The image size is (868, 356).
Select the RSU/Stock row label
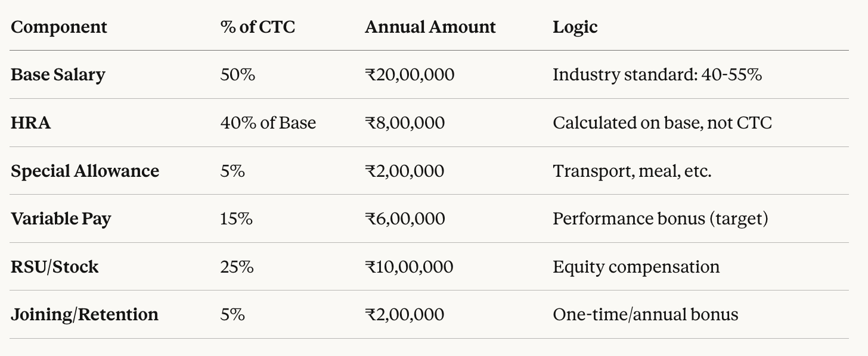point(54,267)
